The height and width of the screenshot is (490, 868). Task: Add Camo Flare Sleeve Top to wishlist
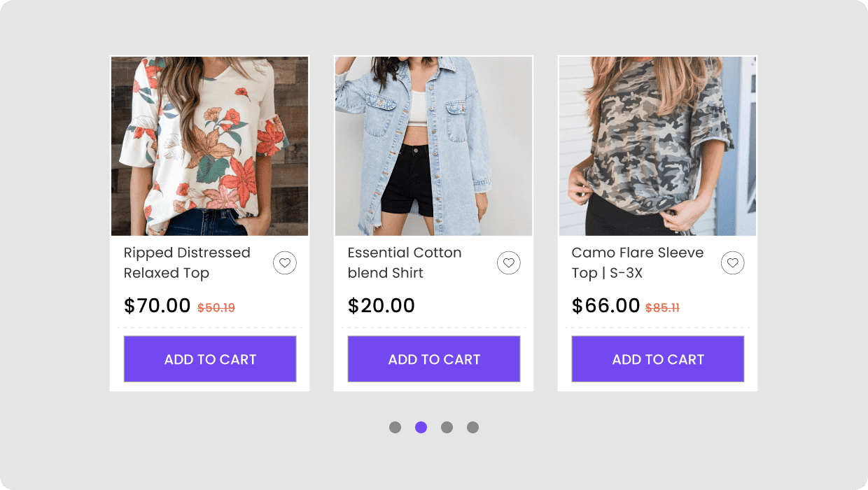(x=732, y=263)
